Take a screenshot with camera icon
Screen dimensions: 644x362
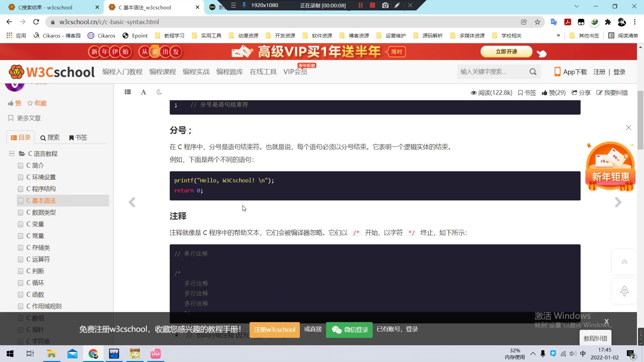385,5
